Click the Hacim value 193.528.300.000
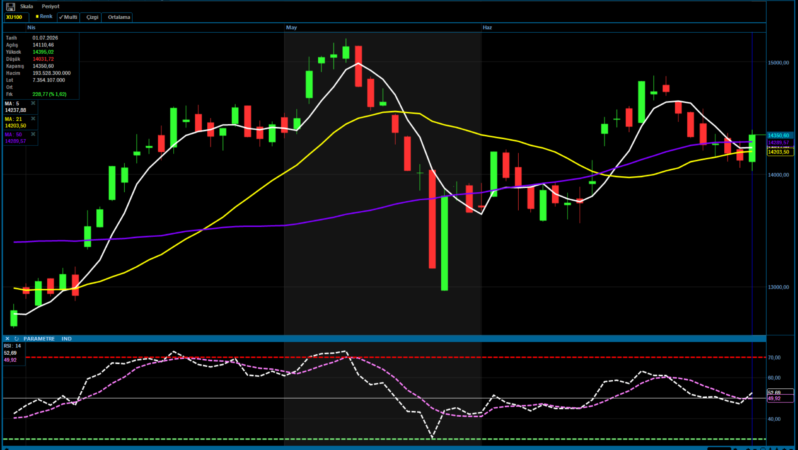 [51, 73]
